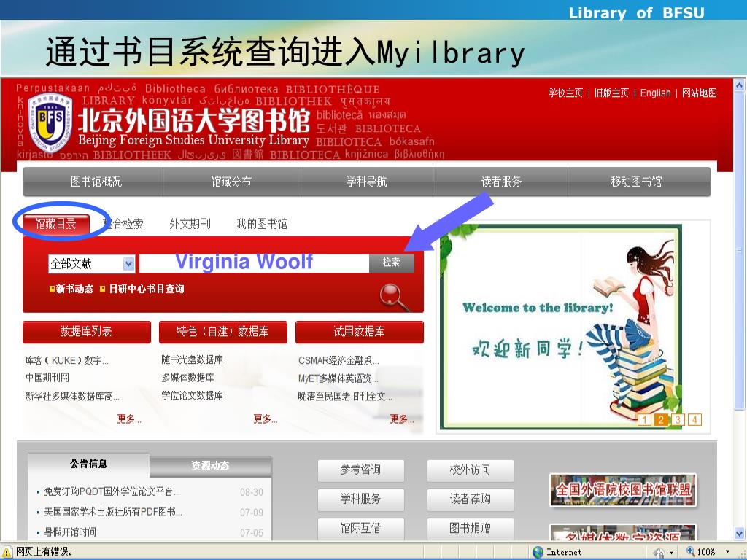Open the 学科导航 menu
The width and height of the screenshot is (747, 560).
[x=366, y=182]
